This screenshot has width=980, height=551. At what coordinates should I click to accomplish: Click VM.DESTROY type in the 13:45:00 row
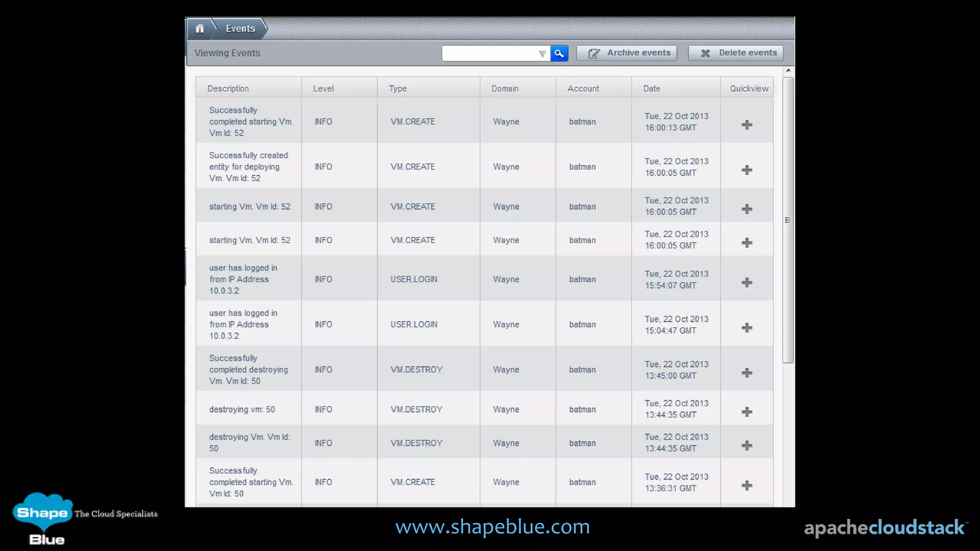416,370
